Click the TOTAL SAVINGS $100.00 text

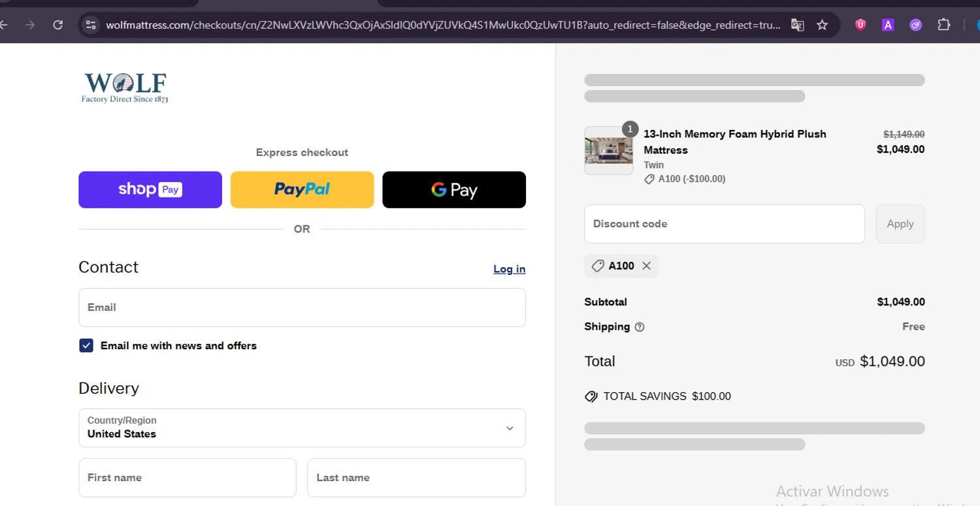[x=667, y=396]
